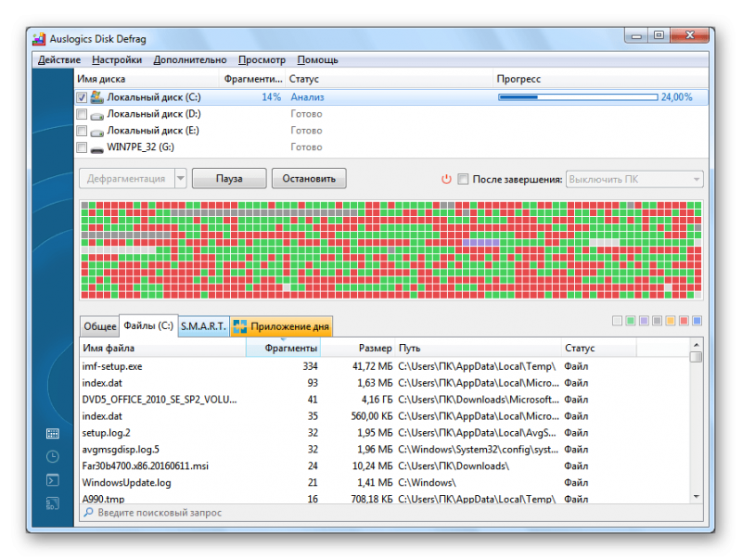Click the search magnifier icon
This screenshot has height=560, width=742.
click(88, 512)
